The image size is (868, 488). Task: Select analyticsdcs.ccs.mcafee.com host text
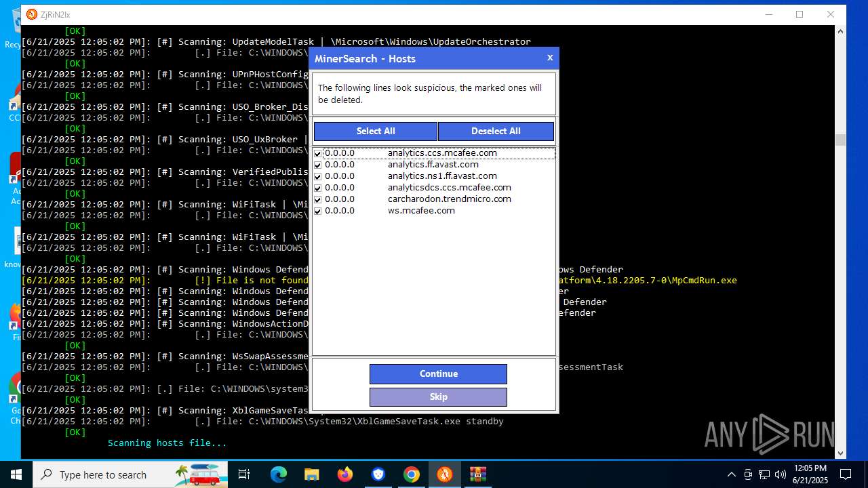[x=450, y=188]
